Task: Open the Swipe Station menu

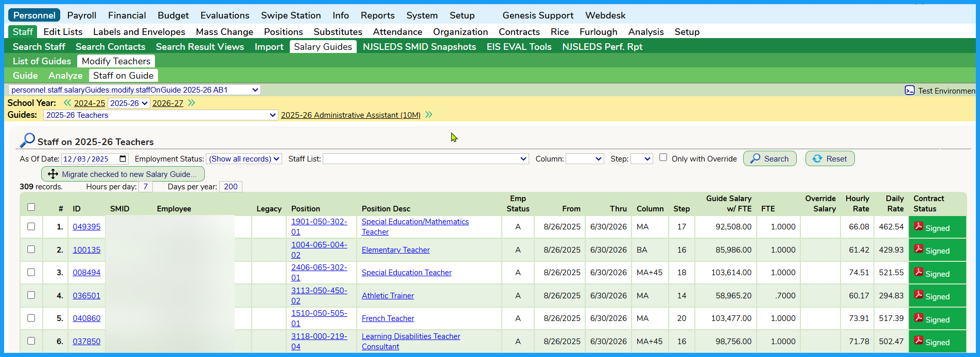Action: point(291,15)
